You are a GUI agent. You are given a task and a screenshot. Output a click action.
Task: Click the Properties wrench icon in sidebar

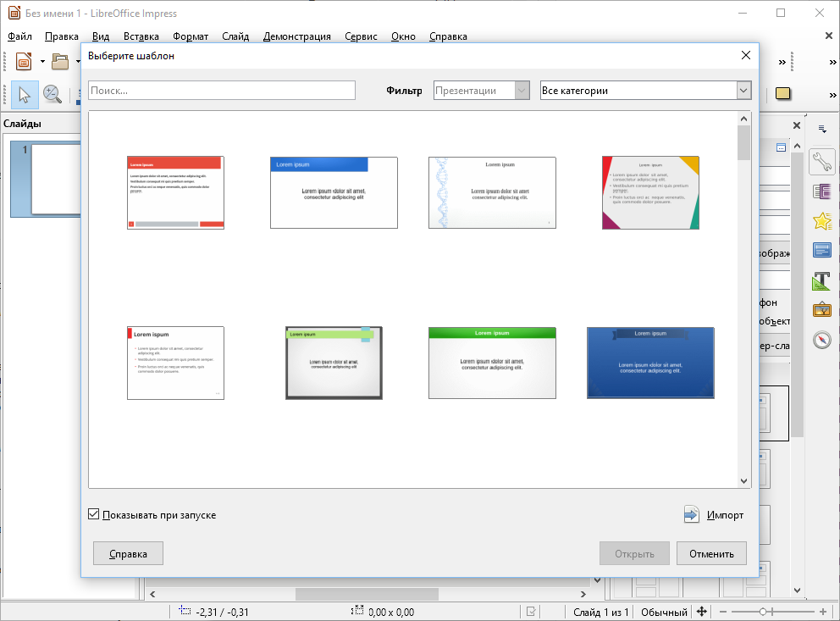pyautogui.click(x=822, y=160)
